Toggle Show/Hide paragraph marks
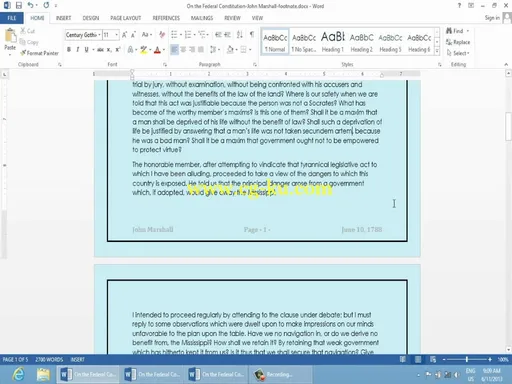This screenshot has height=384, width=512. pos(252,35)
